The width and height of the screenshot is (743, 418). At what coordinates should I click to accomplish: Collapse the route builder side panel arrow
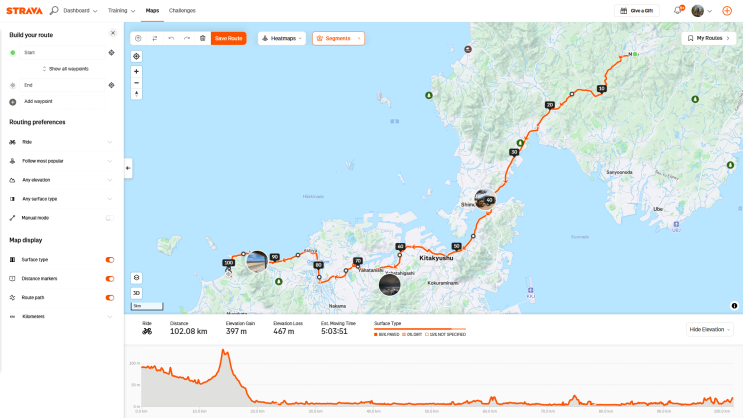click(128, 168)
